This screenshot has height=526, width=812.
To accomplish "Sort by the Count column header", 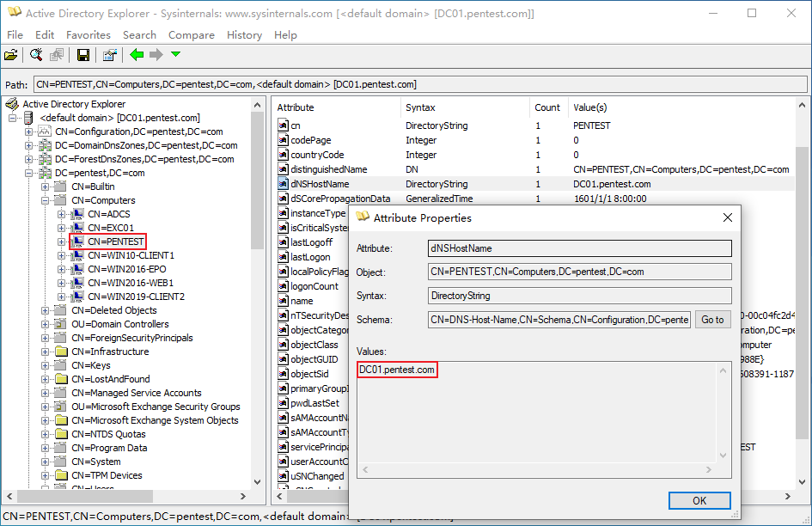I will [x=548, y=107].
